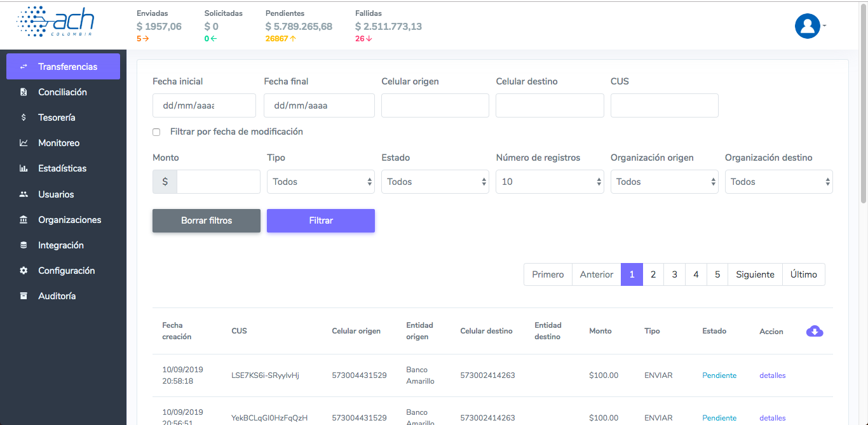The width and height of the screenshot is (868, 425).
Task: Open the Tesorería section
Action: (63, 118)
